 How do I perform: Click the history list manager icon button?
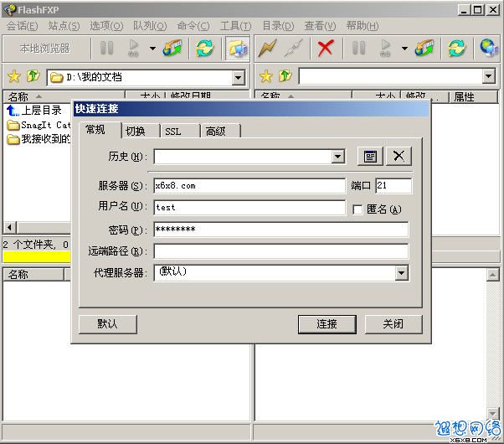coord(370,157)
